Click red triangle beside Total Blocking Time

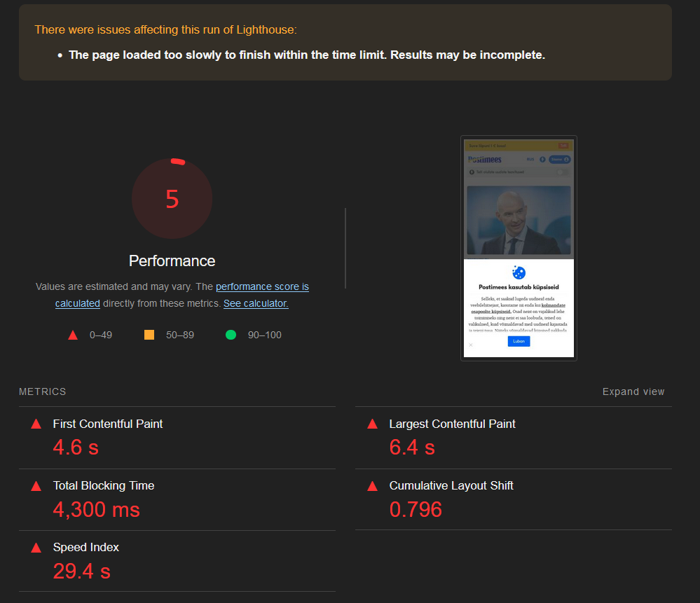[36, 486]
